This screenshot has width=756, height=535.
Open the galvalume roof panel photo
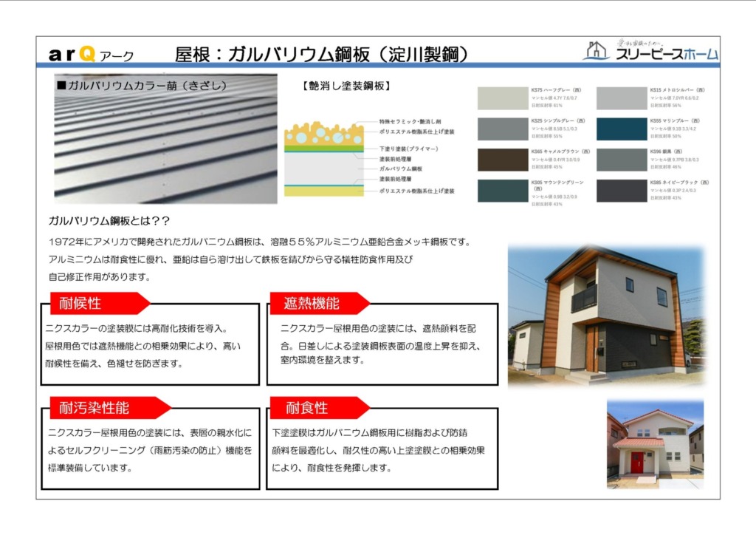[x=165, y=138]
